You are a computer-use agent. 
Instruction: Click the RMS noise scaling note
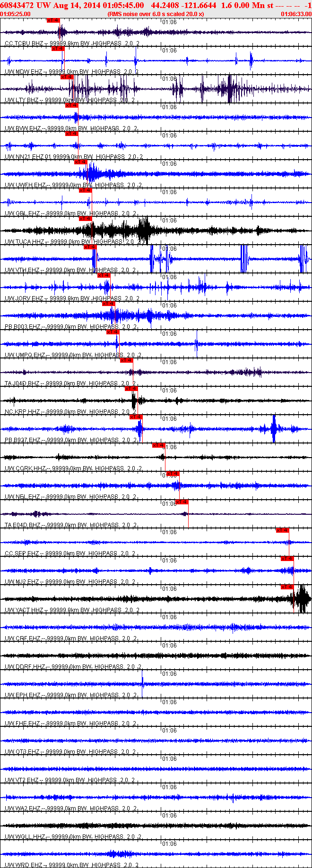pos(156,14)
